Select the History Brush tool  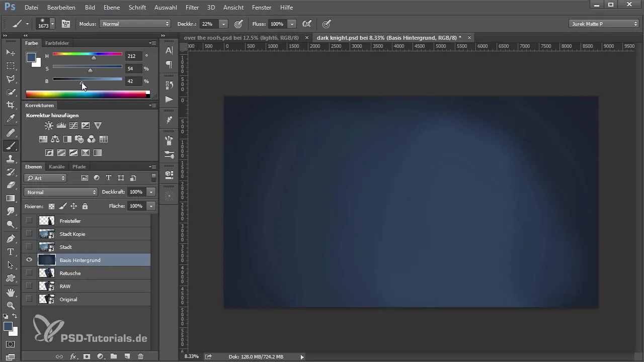click(10, 172)
